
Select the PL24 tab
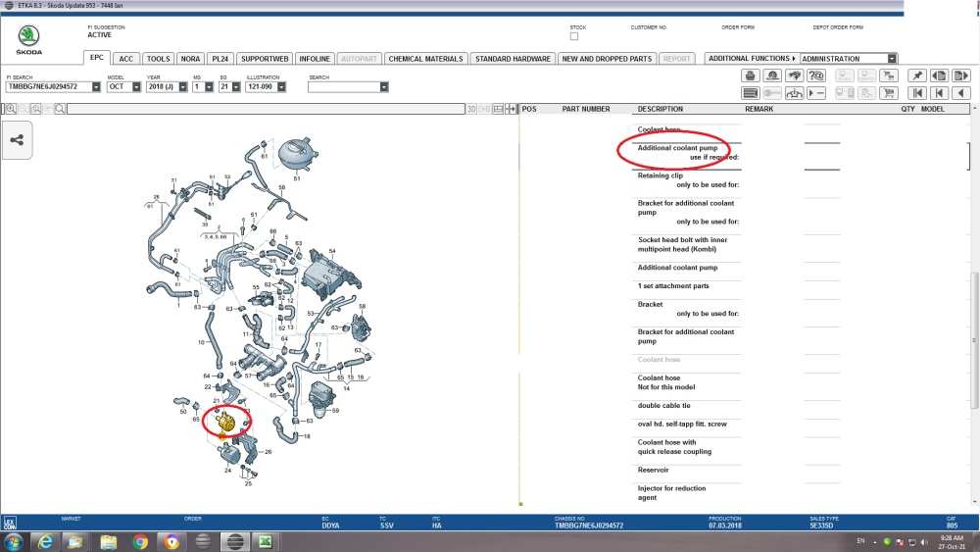[220, 59]
